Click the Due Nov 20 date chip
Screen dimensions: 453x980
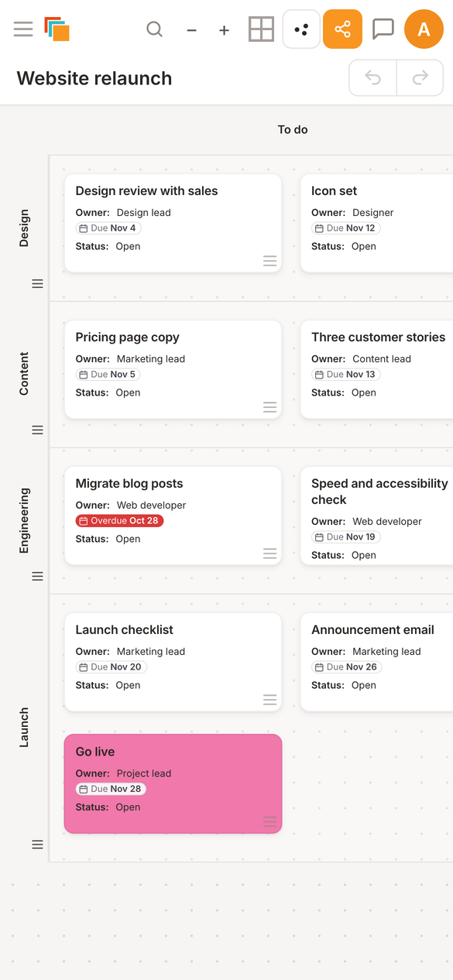112,667
